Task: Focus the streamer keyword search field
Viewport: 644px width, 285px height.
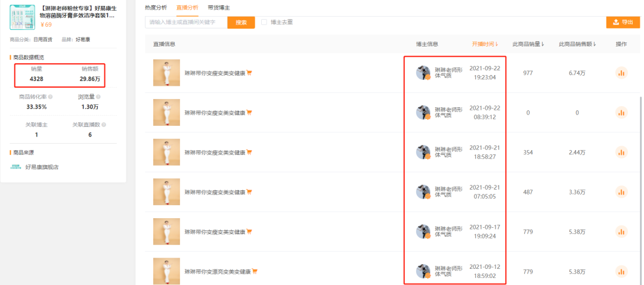Action: 186,22
